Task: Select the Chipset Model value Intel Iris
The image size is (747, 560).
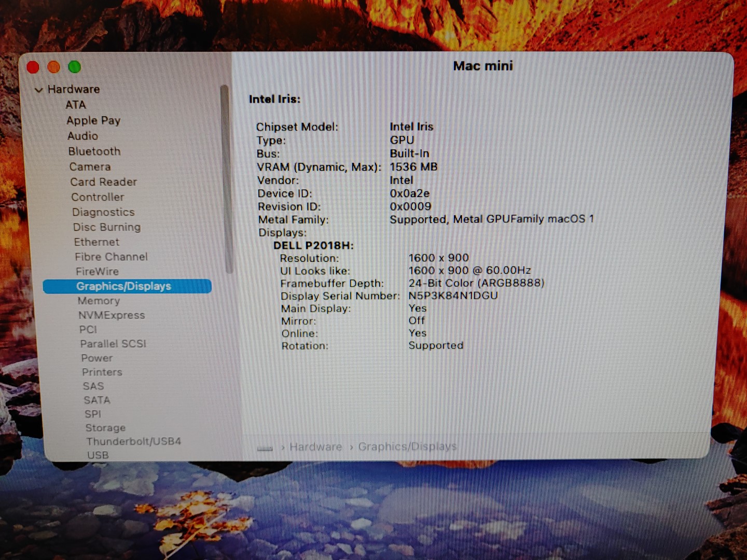Action: pyautogui.click(x=411, y=127)
